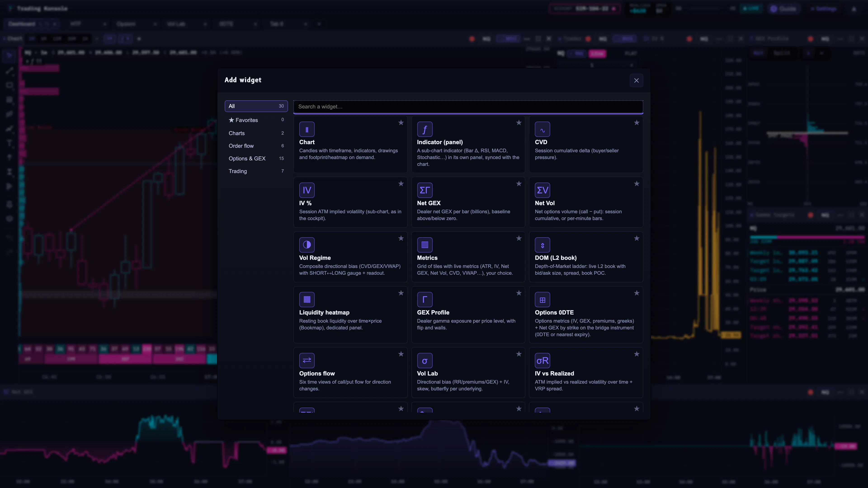The height and width of the screenshot is (488, 868).
Task: Open the Favorites category
Action: pos(256,120)
